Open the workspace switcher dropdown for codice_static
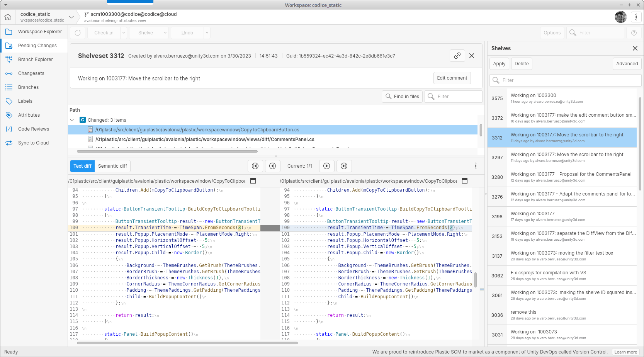Screen dimensions: 644x357 [x=71, y=17]
